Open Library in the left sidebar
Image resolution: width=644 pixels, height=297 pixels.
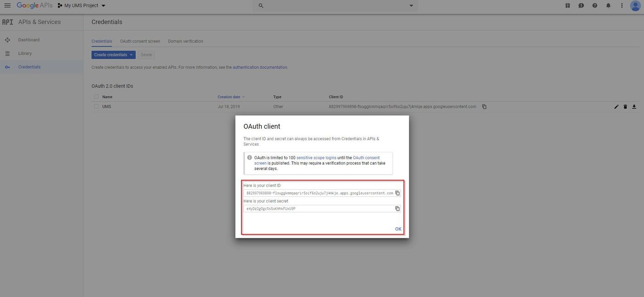[25, 54]
